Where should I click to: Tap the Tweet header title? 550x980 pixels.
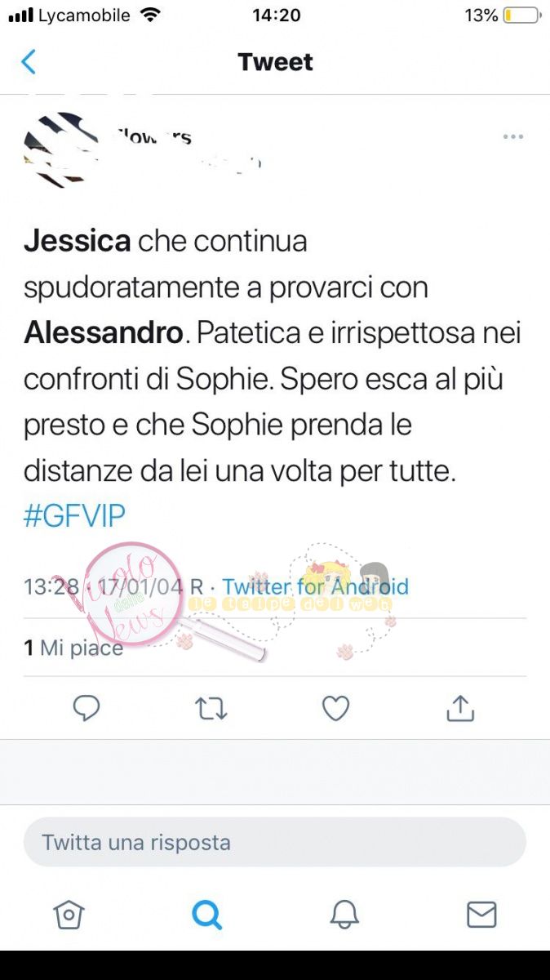[x=275, y=62]
